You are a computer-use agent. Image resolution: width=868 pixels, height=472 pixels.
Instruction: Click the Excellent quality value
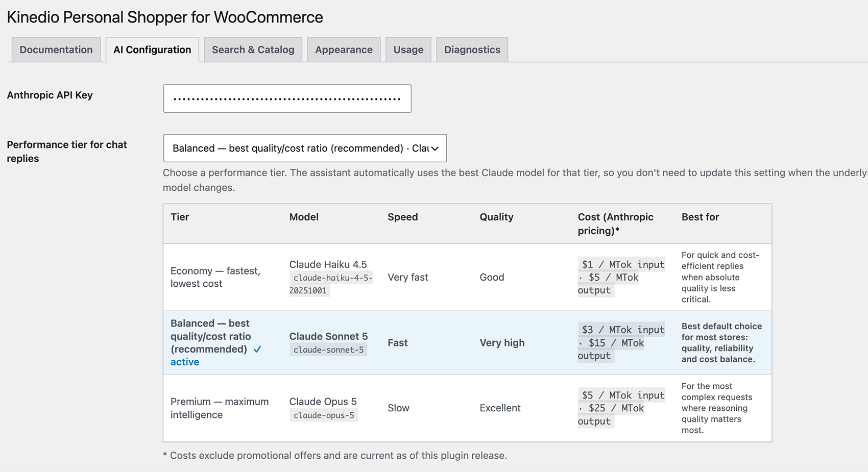[x=500, y=408]
